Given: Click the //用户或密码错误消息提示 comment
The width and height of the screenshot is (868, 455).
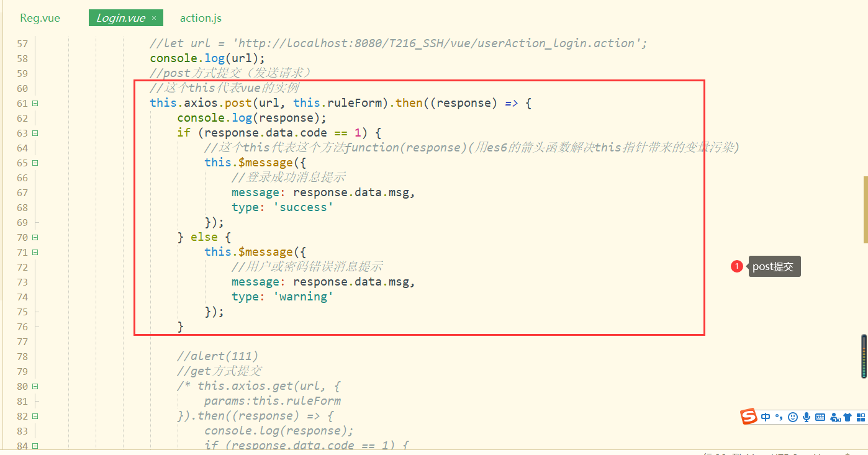Looking at the screenshot, I should 307,267.
